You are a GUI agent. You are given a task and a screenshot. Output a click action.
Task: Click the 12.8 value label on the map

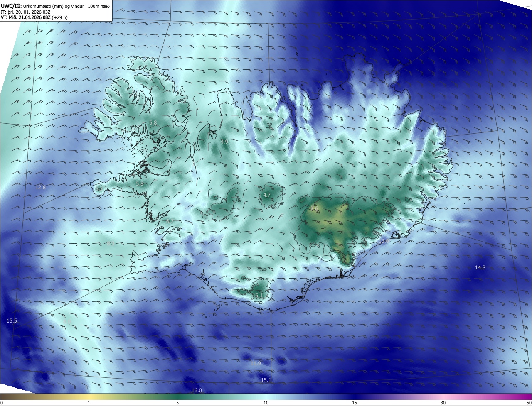coord(40,188)
